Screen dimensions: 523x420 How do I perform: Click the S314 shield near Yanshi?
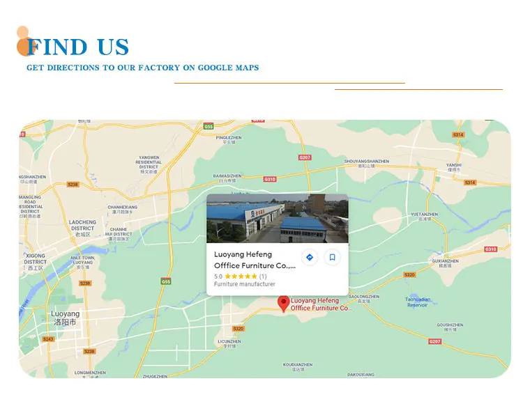(469, 182)
